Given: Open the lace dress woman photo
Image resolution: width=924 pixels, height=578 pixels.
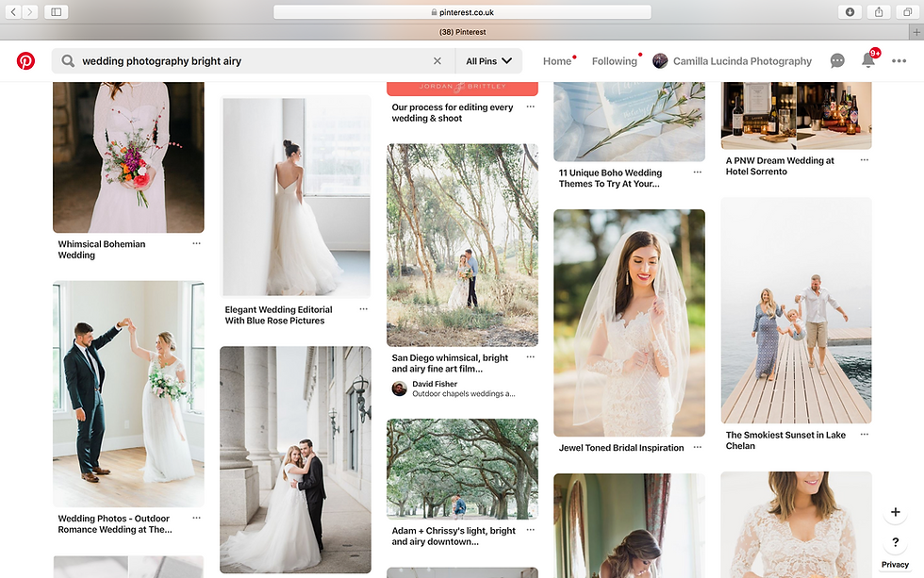Looking at the screenshot, I should (x=796, y=524).
